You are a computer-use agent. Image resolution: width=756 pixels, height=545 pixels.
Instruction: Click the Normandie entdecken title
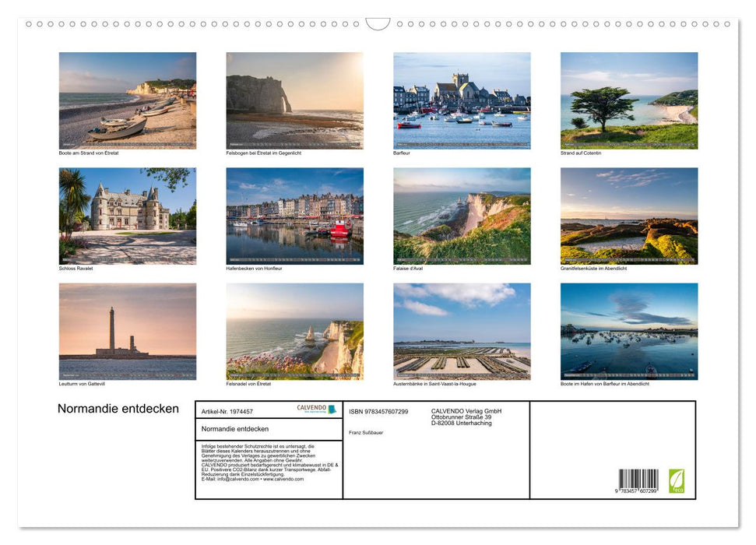(118, 408)
